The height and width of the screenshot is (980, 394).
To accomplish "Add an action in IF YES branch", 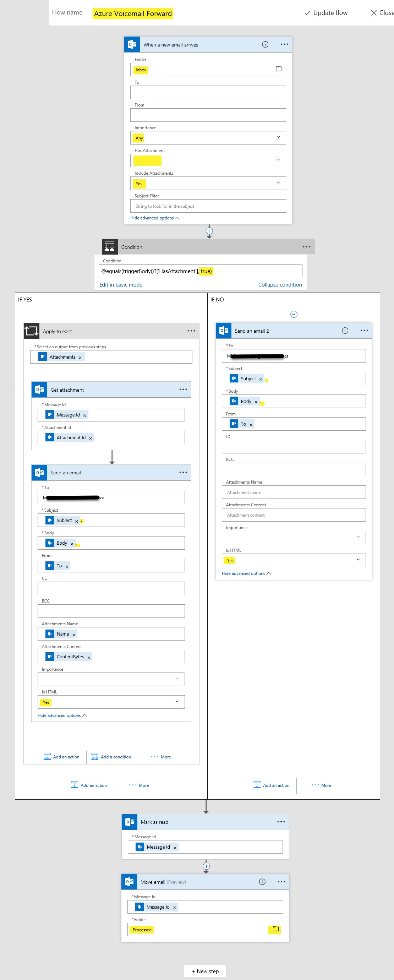I will tap(89, 785).
